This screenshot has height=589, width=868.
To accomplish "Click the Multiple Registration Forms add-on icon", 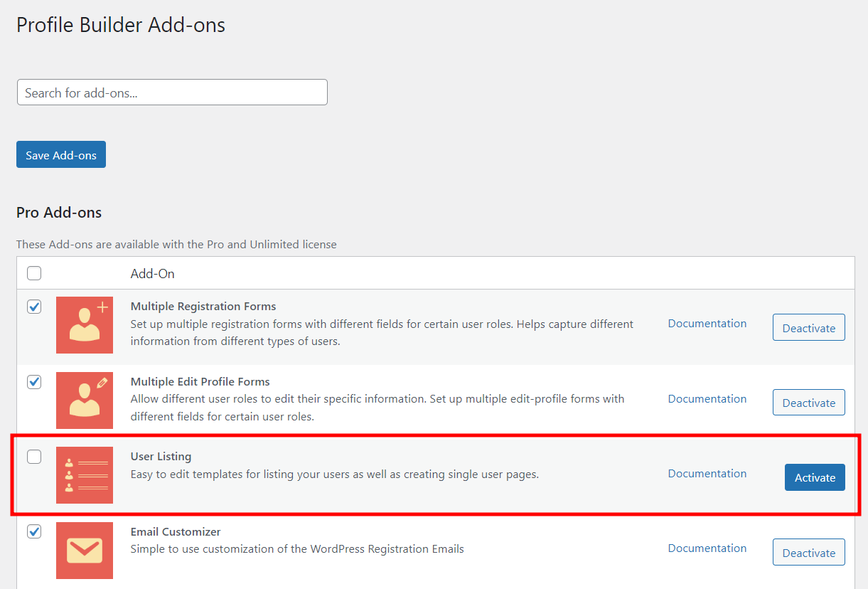I will click(85, 325).
